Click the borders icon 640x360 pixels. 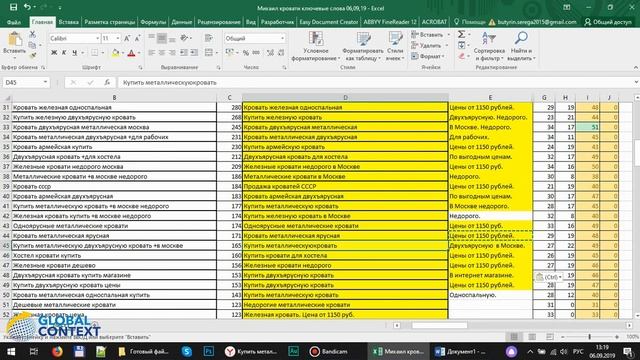coord(94,53)
